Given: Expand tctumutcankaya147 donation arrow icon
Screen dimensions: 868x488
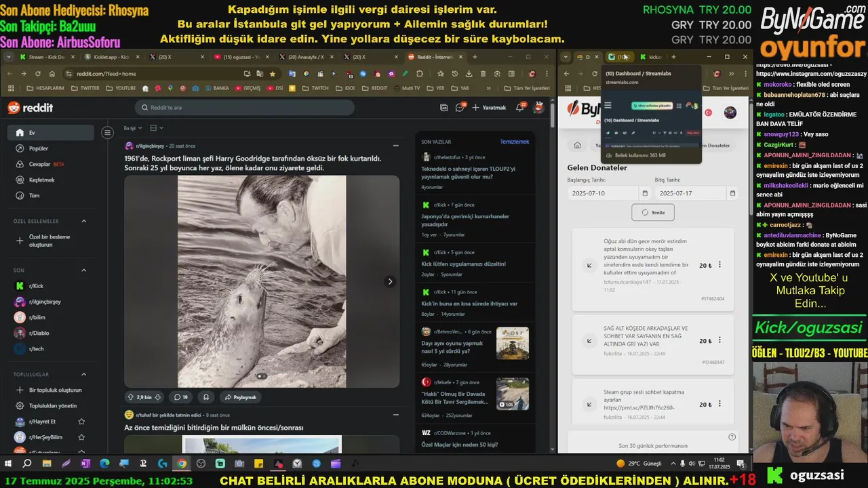Looking at the screenshot, I should 589,265.
